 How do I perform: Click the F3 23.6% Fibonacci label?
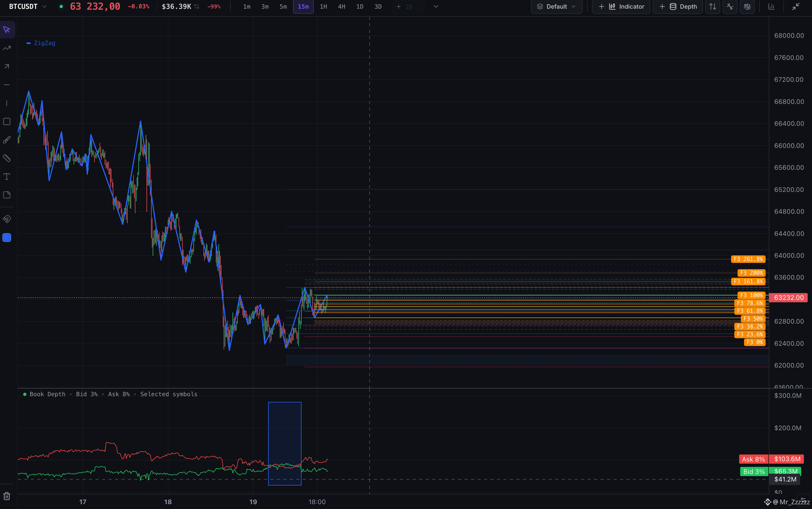[750, 334]
